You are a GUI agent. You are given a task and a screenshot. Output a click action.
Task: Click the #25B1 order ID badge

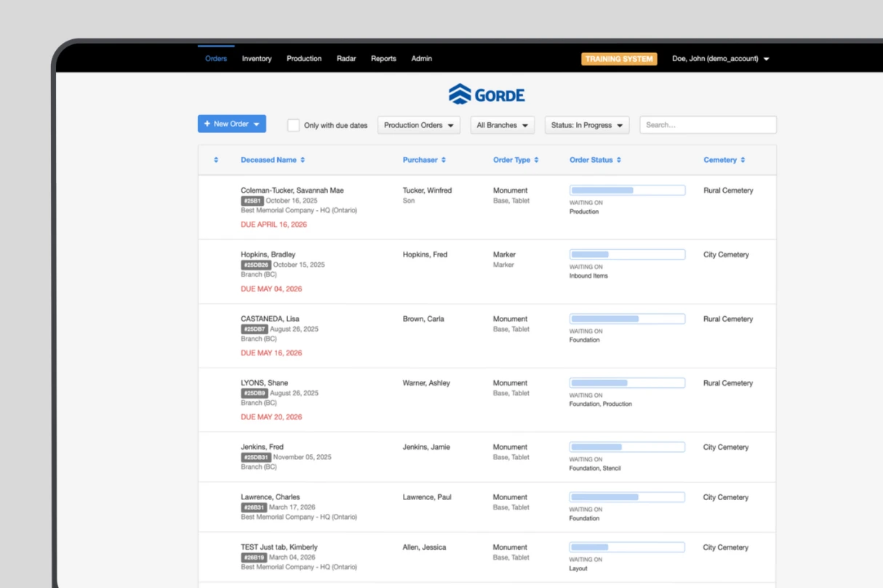[251, 200]
